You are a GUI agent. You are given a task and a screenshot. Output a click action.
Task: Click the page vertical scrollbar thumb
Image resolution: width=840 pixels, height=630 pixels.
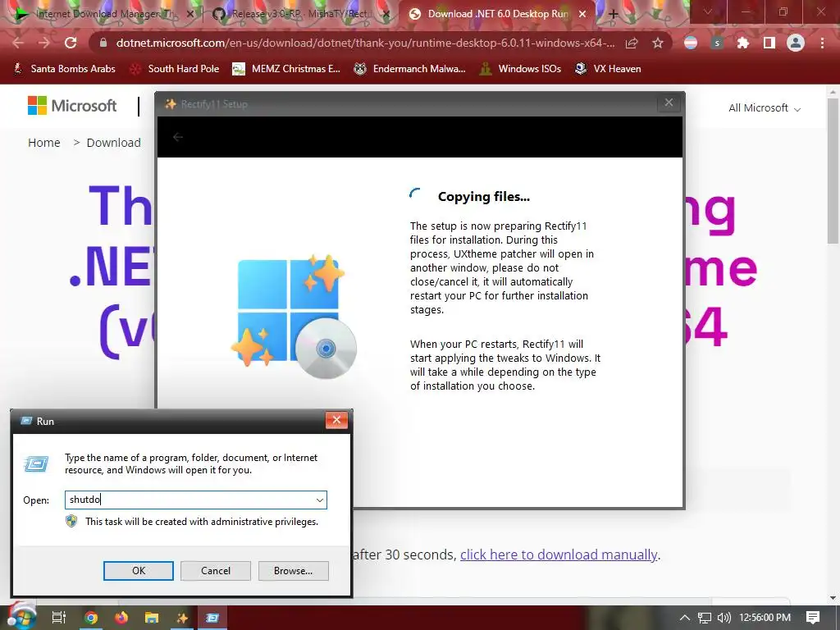click(833, 171)
